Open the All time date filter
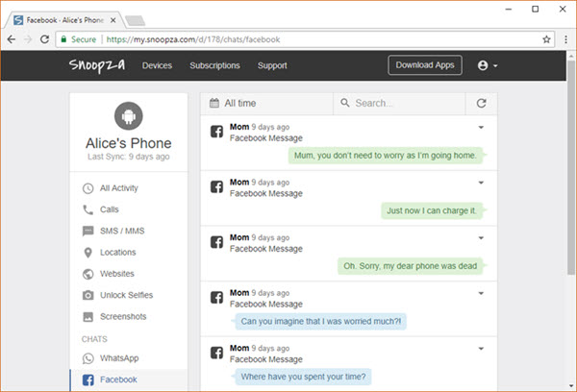This screenshot has width=577, height=392. coord(266,104)
